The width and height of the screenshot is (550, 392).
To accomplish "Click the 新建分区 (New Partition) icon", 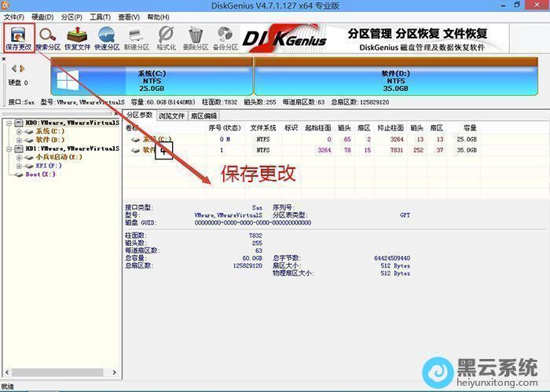I will click(x=136, y=36).
